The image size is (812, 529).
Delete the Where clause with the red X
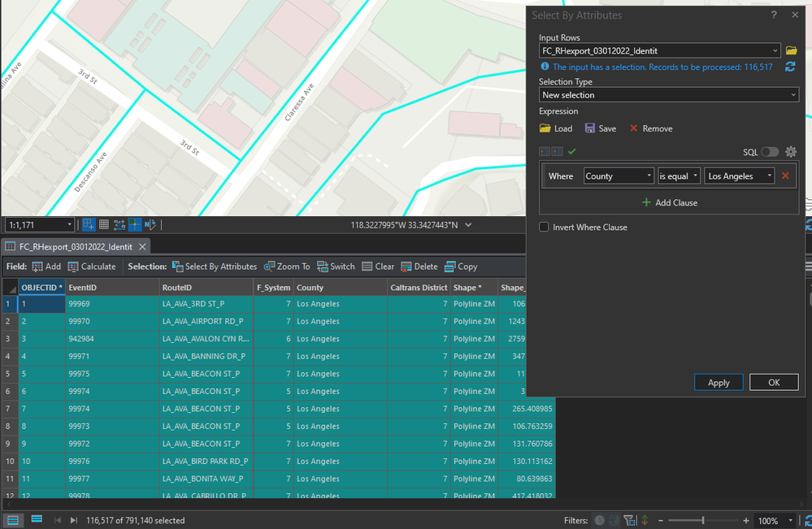(785, 176)
